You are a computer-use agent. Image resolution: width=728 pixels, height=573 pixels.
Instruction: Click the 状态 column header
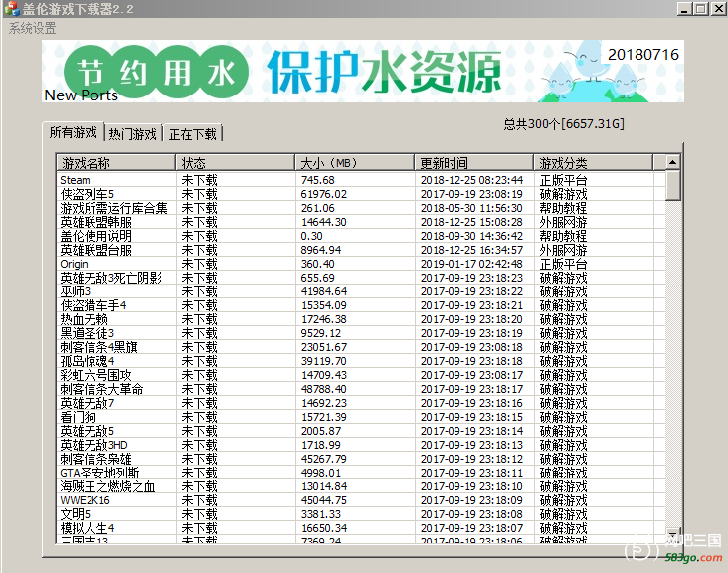pyautogui.click(x=236, y=162)
